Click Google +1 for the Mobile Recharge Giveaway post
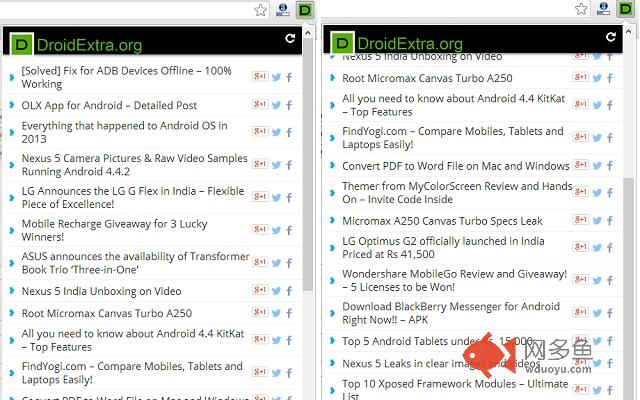The height and width of the screenshot is (400, 640). pos(260,231)
